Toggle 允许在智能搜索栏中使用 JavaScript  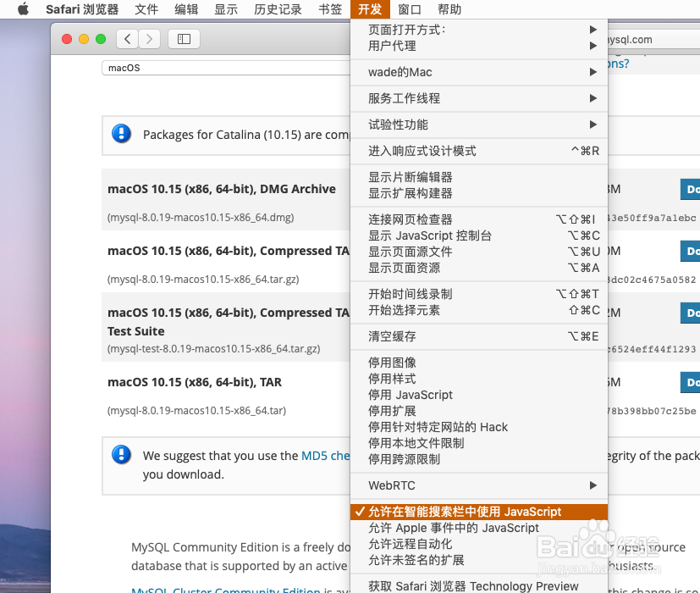point(479,512)
